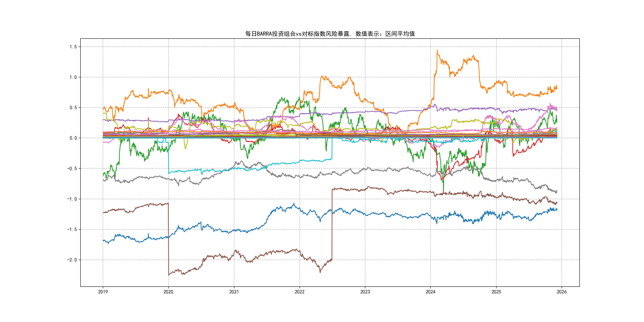This screenshot has height=322, width=644.
Task: Click the 2022 x-axis year label
Action: pyautogui.click(x=300, y=292)
